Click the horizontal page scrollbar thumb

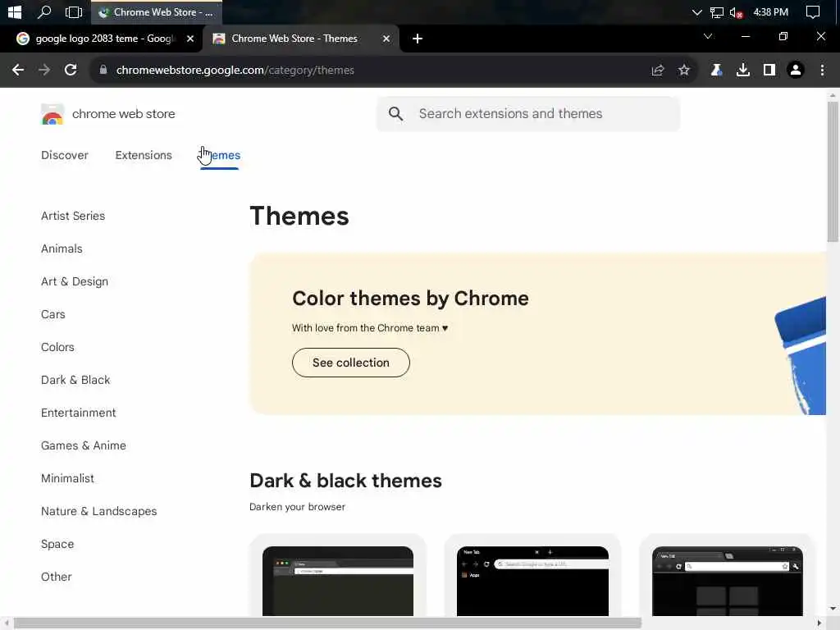tap(327, 623)
